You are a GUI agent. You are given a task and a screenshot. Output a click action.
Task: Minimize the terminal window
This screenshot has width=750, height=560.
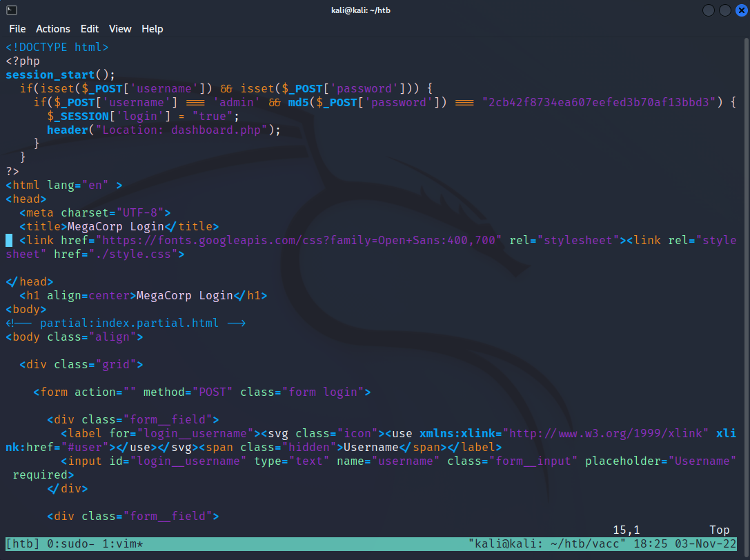(709, 10)
